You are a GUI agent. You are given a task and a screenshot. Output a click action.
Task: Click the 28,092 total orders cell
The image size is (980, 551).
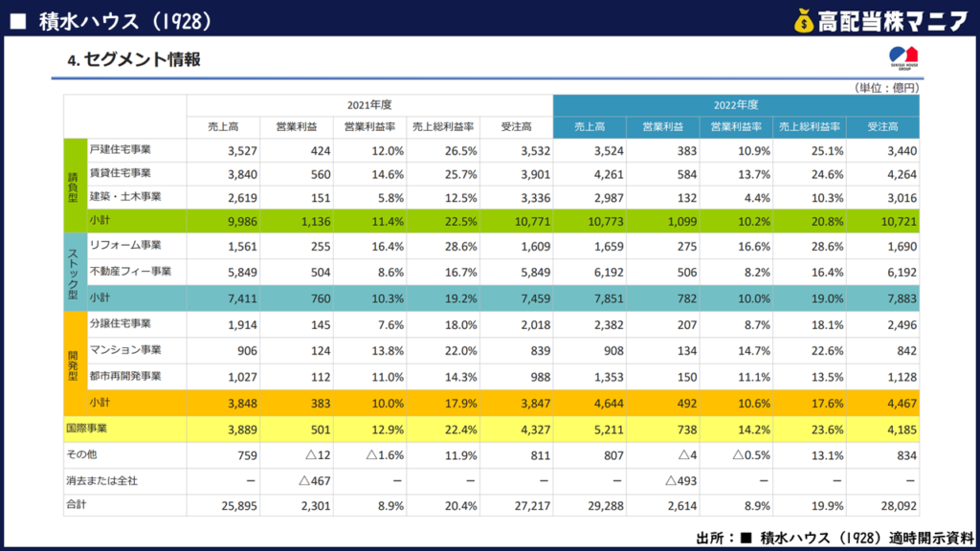tap(899, 507)
